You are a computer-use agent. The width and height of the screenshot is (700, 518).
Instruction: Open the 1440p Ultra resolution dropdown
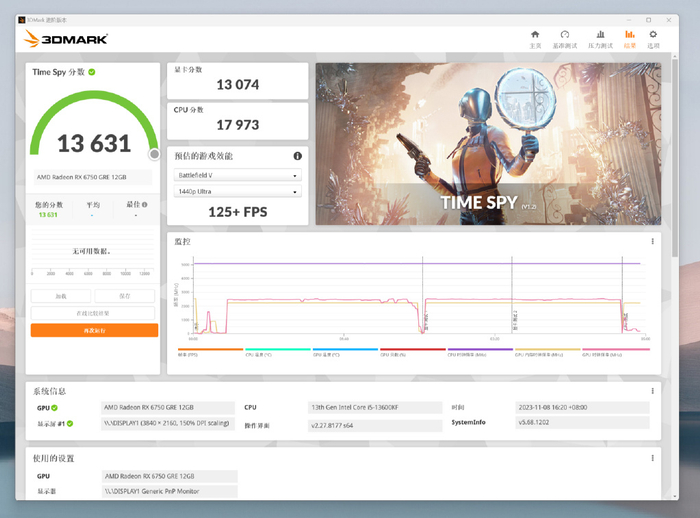[237, 191]
